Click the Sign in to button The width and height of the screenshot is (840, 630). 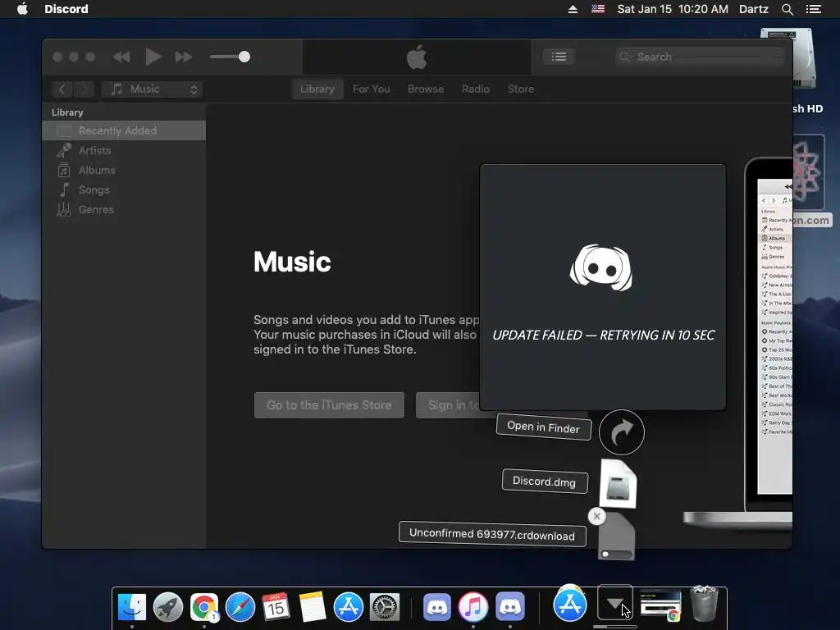point(448,405)
